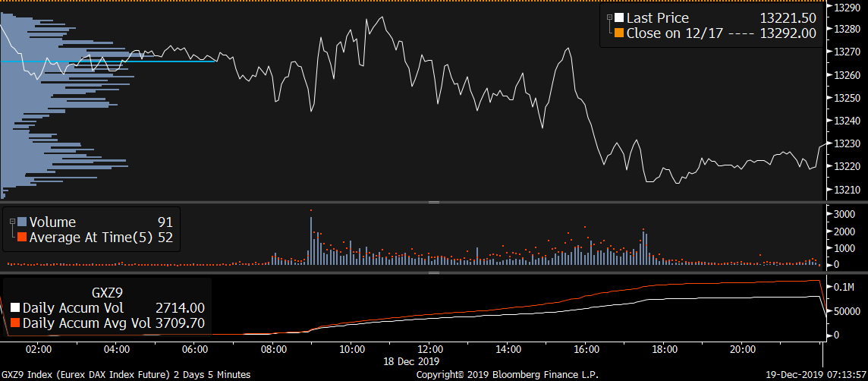This screenshot has height=381, width=868.
Task: Grab the splitter handle above accumulated volume panel
Action: (434, 272)
